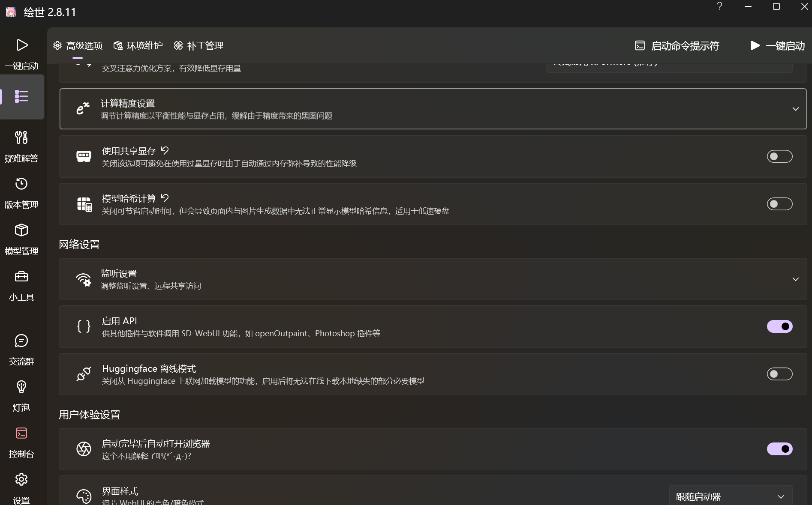
Task: Switch to the 补丁管理 tab
Action: [198, 46]
